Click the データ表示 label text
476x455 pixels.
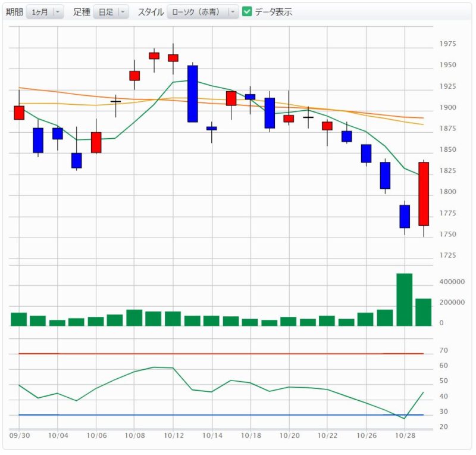tap(274, 12)
